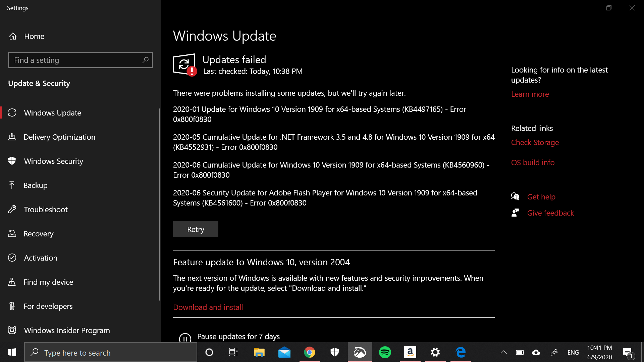Click the Activation checkmark icon
The image size is (644, 362).
12,258
